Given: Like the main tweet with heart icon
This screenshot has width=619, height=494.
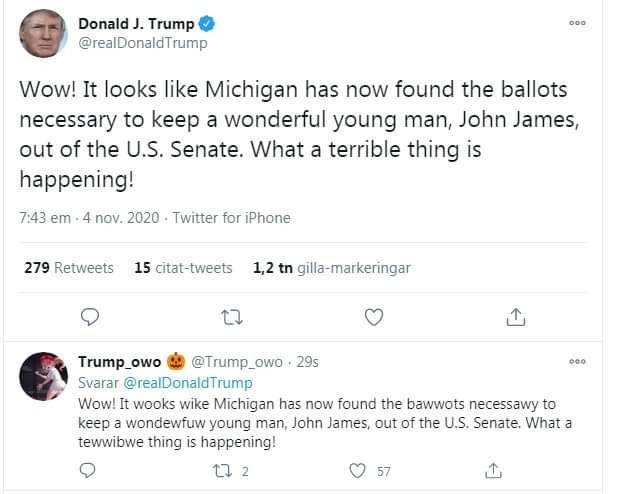Looking at the screenshot, I should (x=374, y=317).
